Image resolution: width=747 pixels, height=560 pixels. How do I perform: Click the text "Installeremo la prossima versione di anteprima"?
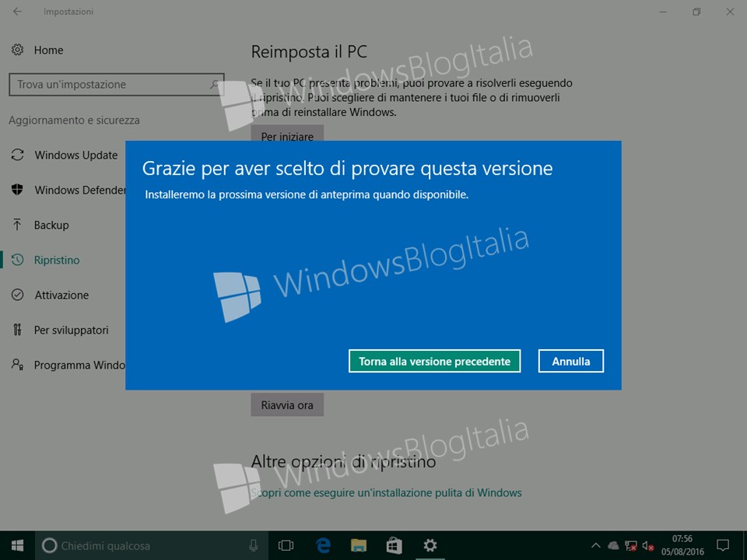307,194
